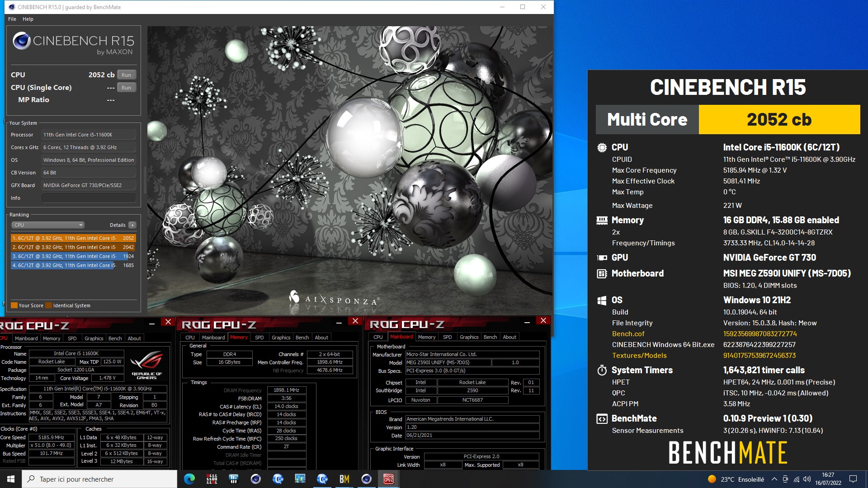The height and width of the screenshot is (488, 868).
Task: Show hidden system tray icons
Action: tap(774, 479)
